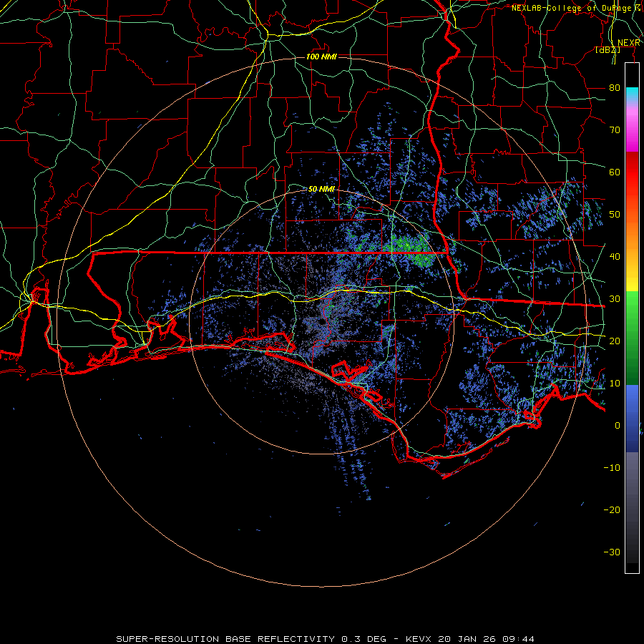This screenshot has width=644, height=644.
Task: Click the "NEXR" label above the color bar
Action: (x=628, y=43)
